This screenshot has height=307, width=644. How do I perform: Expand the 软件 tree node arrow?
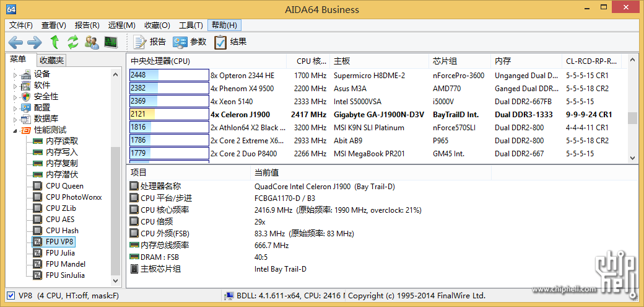[15, 86]
